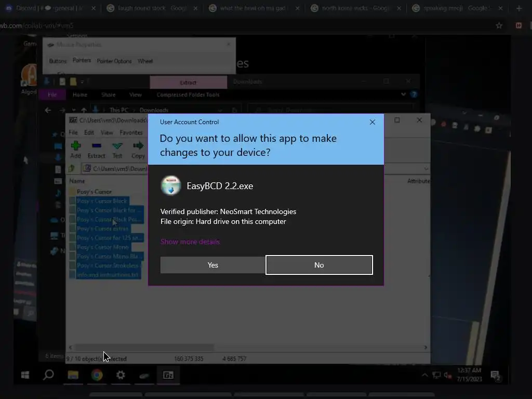
Task: Switch to the Discord browser tab
Action: 50,8
